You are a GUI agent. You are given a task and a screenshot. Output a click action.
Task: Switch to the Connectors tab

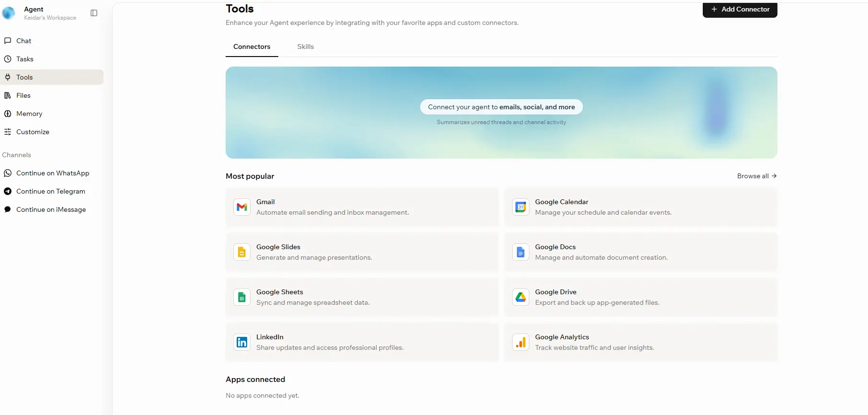pyautogui.click(x=252, y=46)
